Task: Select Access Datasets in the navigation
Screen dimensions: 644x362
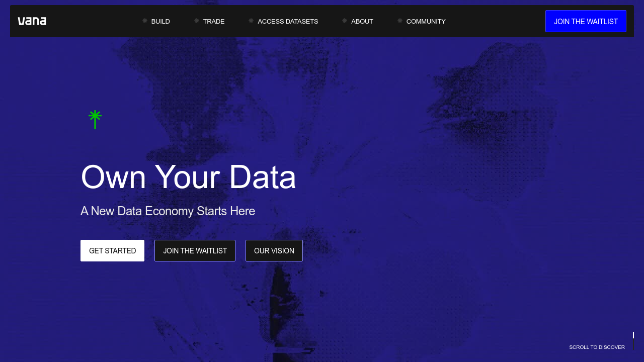Action: point(288,21)
